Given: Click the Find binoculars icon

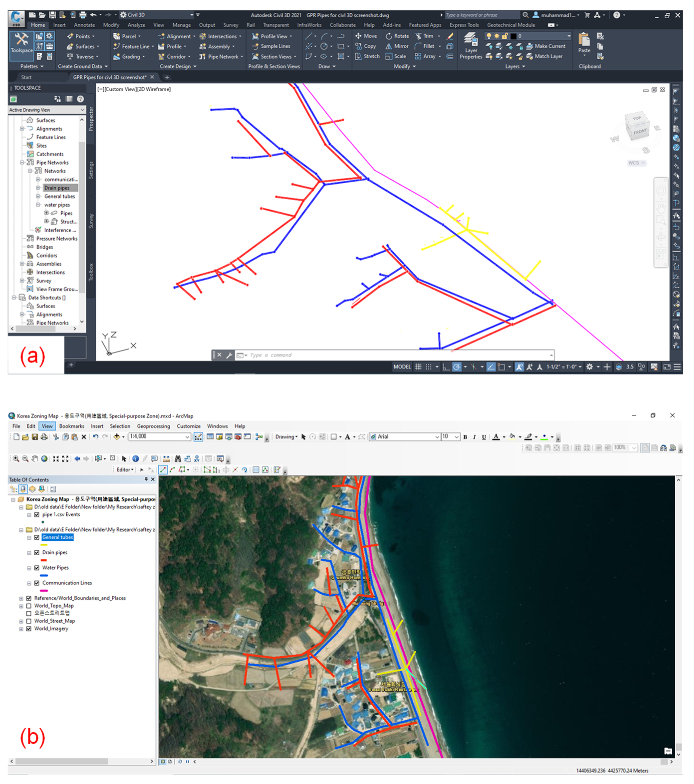Looking at the screenshot, I should [178, 459].
